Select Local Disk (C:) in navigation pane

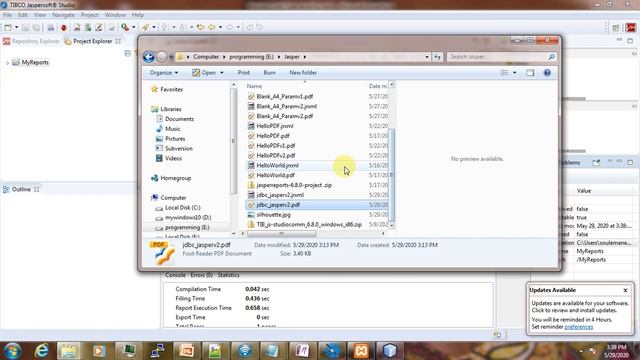[182, 208]
